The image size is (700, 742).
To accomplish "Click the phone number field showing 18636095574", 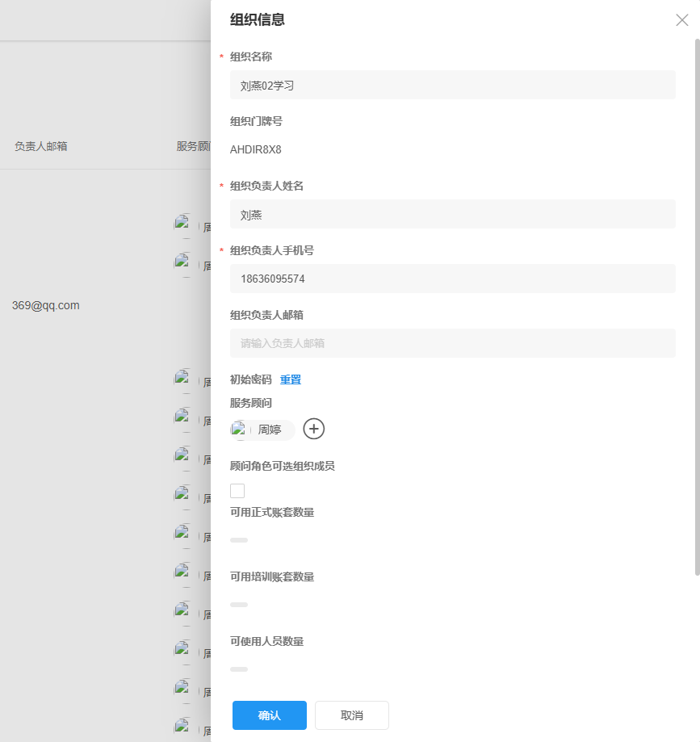I will [x=453, y=279].
